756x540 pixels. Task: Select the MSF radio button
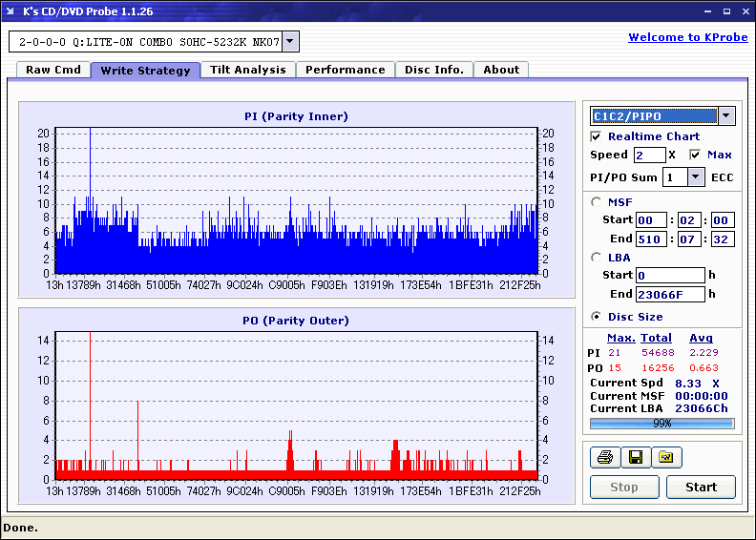pyautogui.click(x=597, y=201)
